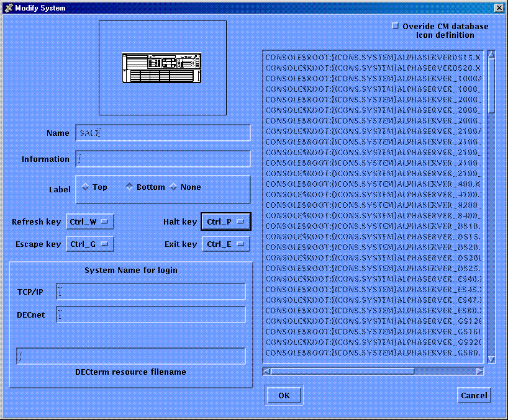
Task: Select the ALPHASERVER_8200 icon entry
Action: tap(373, 205)
